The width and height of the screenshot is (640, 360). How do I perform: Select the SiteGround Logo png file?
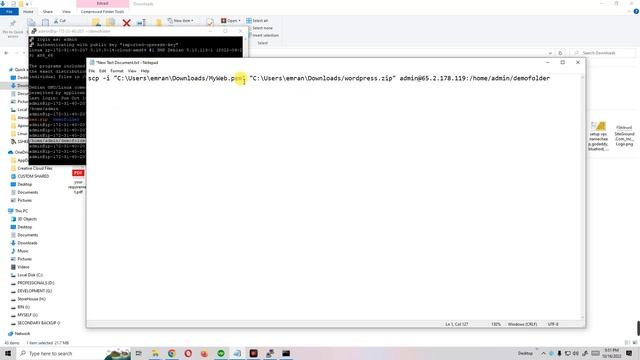tap(624, 136)
